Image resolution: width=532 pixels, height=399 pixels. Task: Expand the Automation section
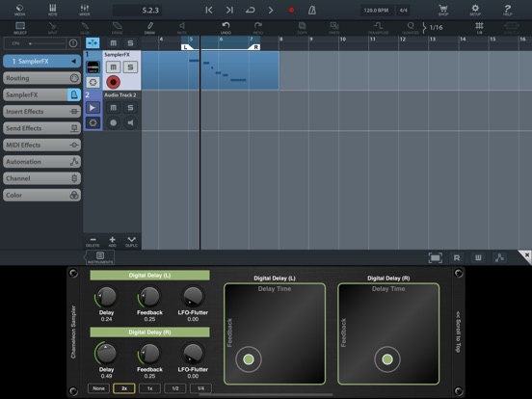point(42,162)
